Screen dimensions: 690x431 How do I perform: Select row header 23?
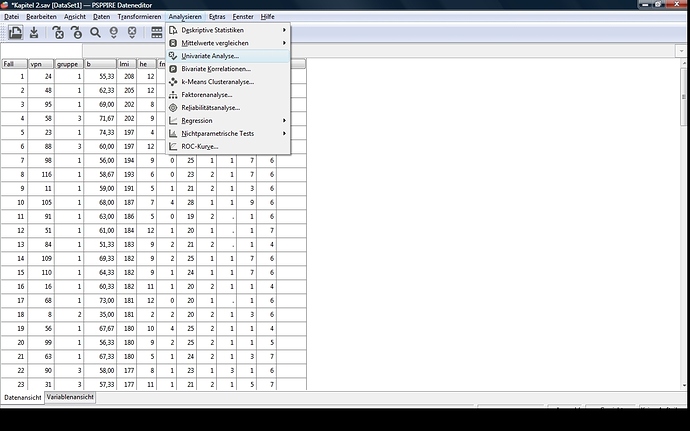tap(14, 384)
